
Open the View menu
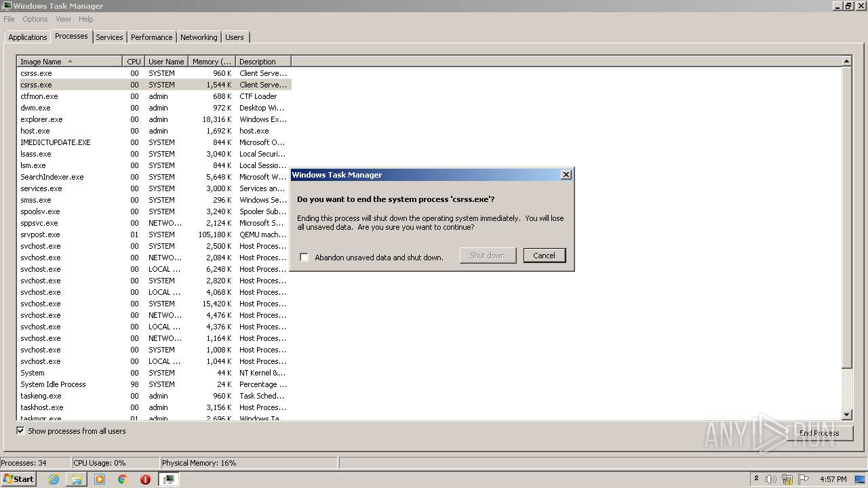point(63,19)
